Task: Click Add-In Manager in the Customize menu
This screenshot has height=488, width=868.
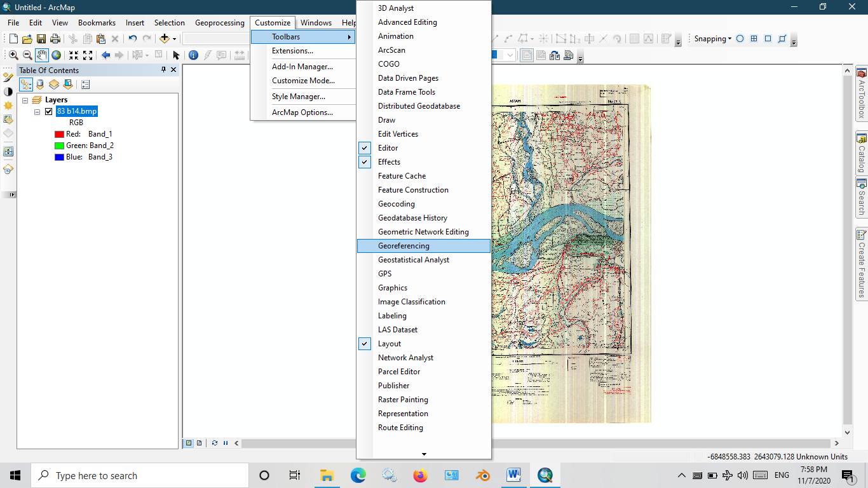Action: (x=304, y=66)
